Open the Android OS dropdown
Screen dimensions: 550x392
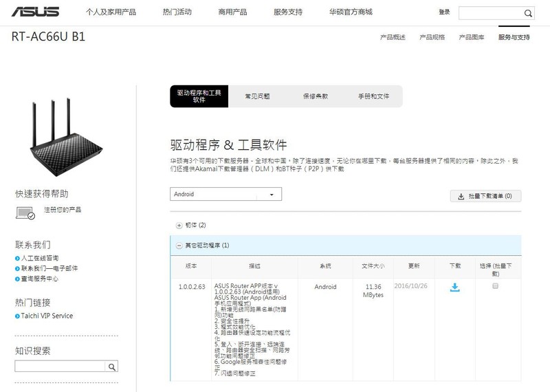pyautogui.click(x=225, y=194)
